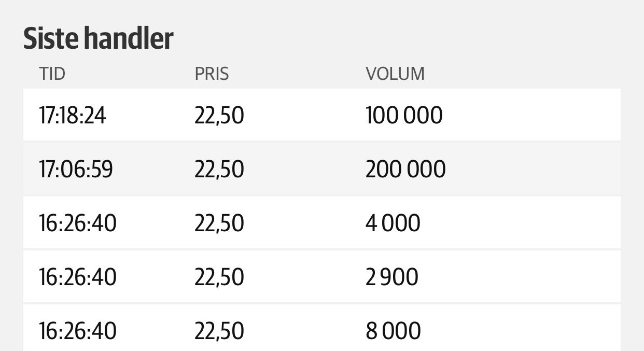Image resolution: width=644 pixels, height=351 pixels.
Task: Click price in the 8 000 volume row
Action: (219, 331)
